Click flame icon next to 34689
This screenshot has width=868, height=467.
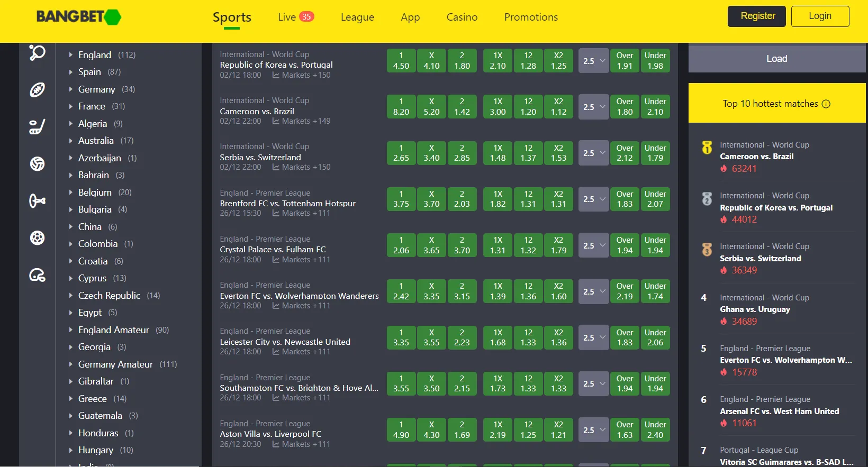724,322
